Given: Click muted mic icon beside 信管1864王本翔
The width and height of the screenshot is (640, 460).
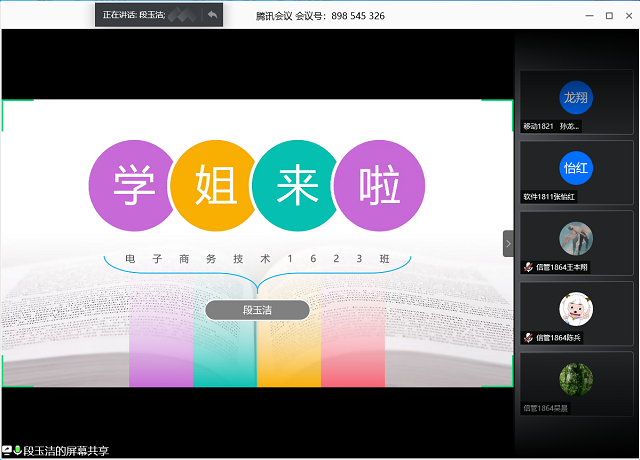Looking at the screenshot, I should 528,267.
